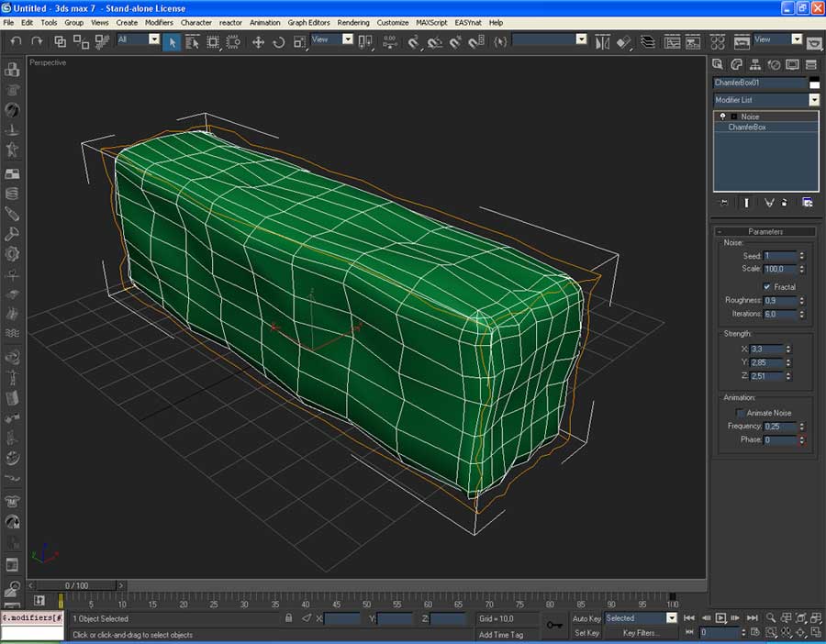Open the reactor menu
826x644 pixels.
coord(230,23)
